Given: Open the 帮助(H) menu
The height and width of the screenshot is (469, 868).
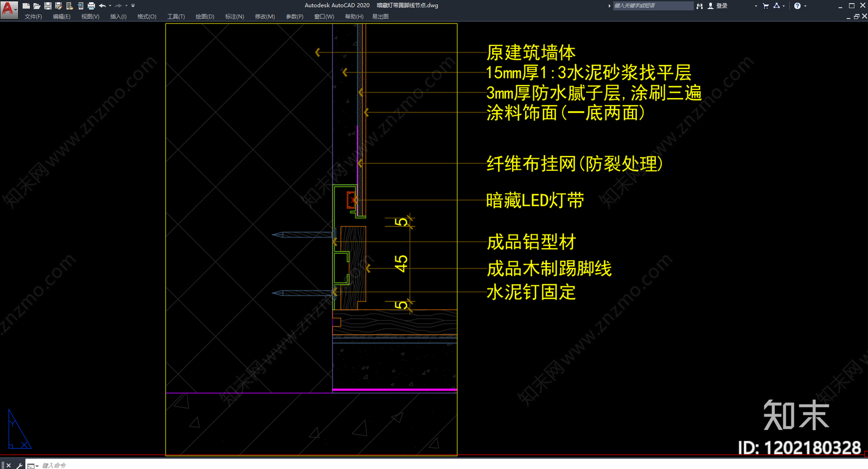Looking at the screenshot, I should (354, 17).
